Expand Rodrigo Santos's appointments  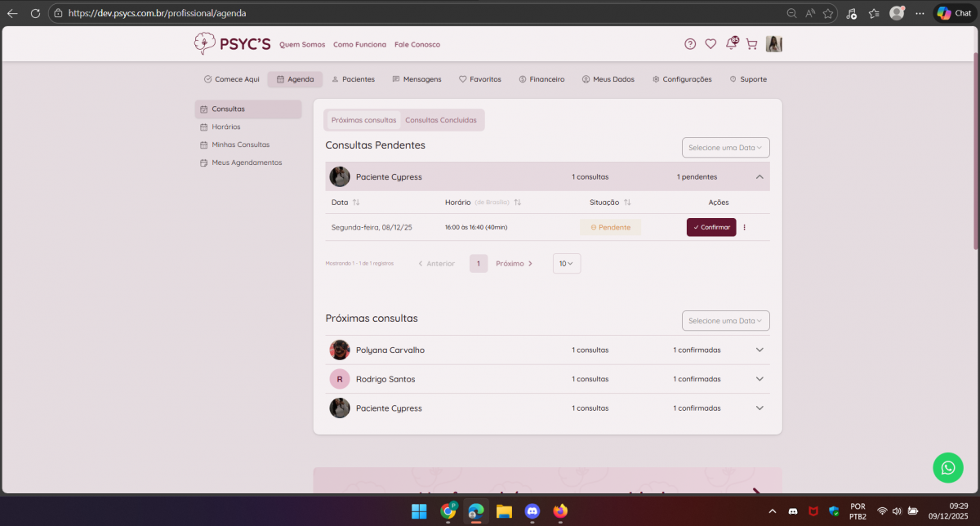759,379
